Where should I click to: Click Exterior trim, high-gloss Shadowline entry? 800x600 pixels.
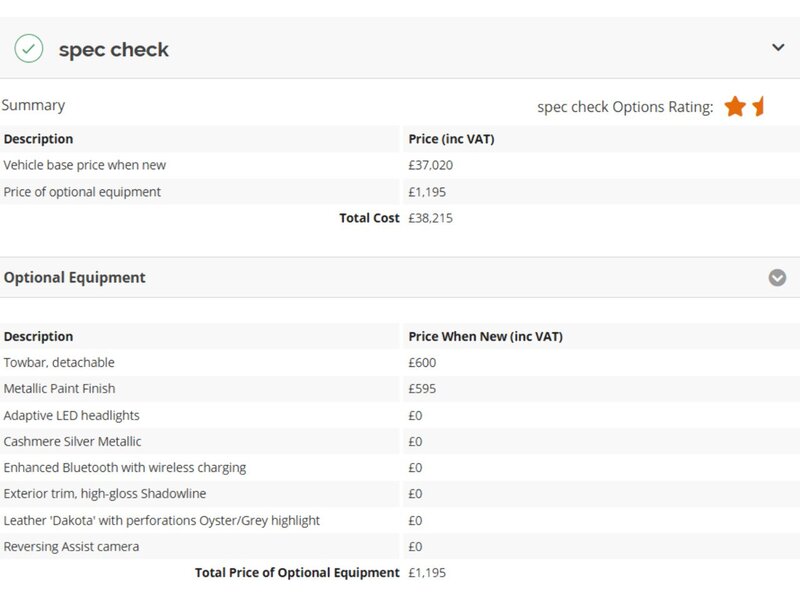105,494
